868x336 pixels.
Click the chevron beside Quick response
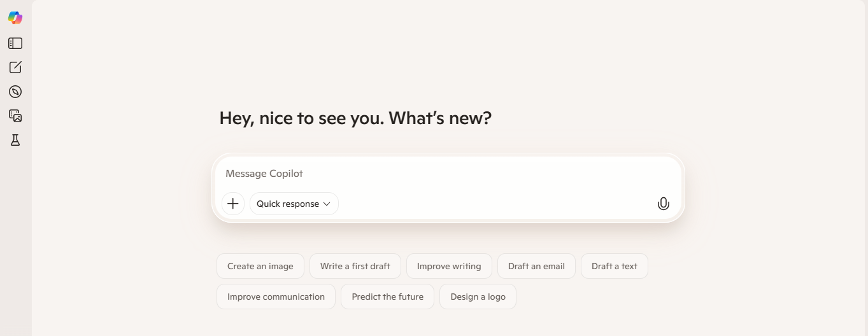pos(327,204)
